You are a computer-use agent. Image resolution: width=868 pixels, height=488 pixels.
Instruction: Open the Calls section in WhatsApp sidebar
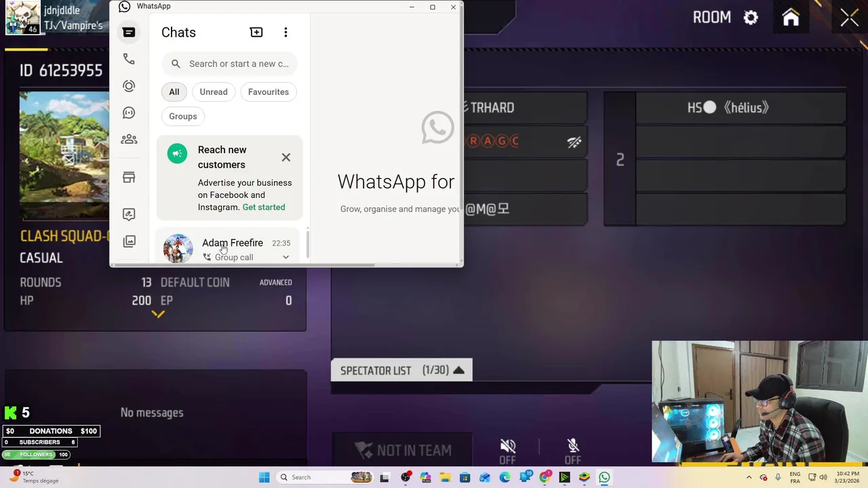click(x=129, y=59)
